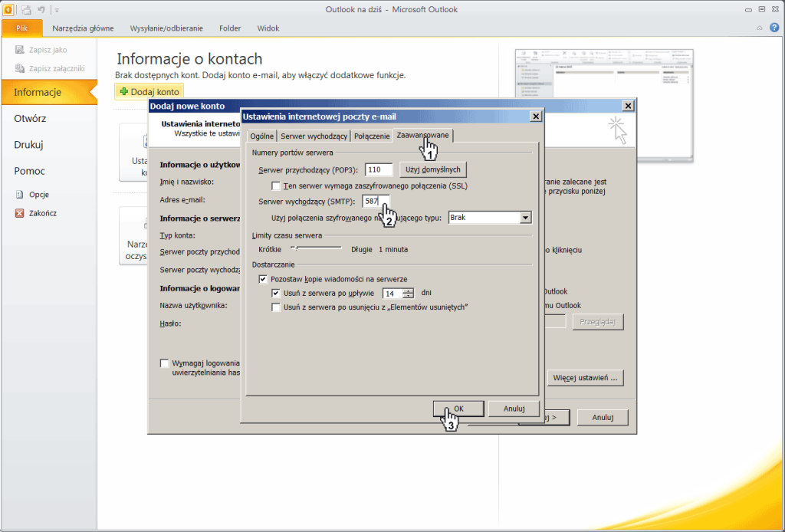This screenshot has height=532, width=785.
Task: Click the days number field showing 14
Action: point(393,294)
